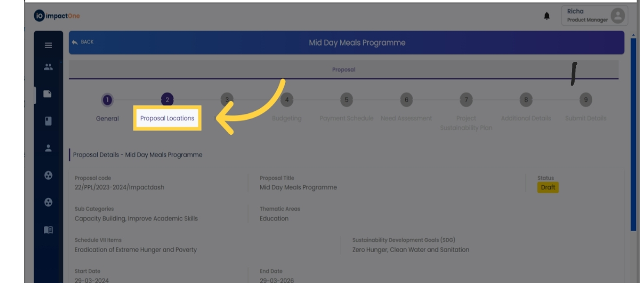Click Eradication of Extreme Hunger and Poverty
The width and height of the screenshot is (644, 283).
click(x=135, y=250)
